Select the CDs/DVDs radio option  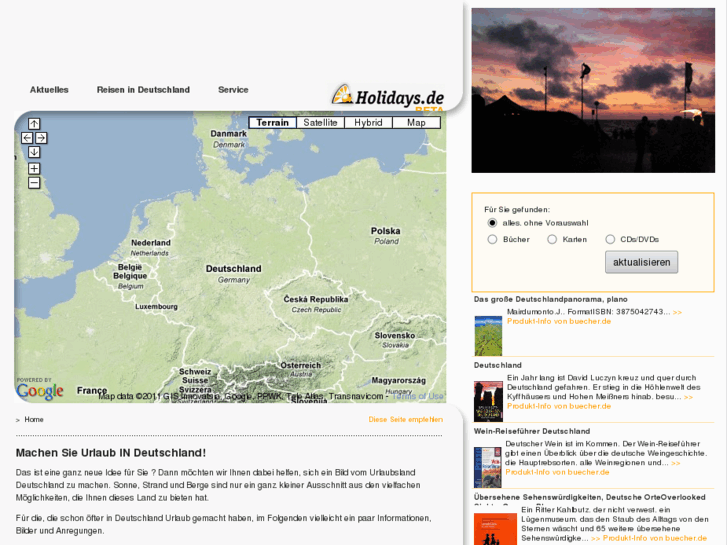(610, 239)
